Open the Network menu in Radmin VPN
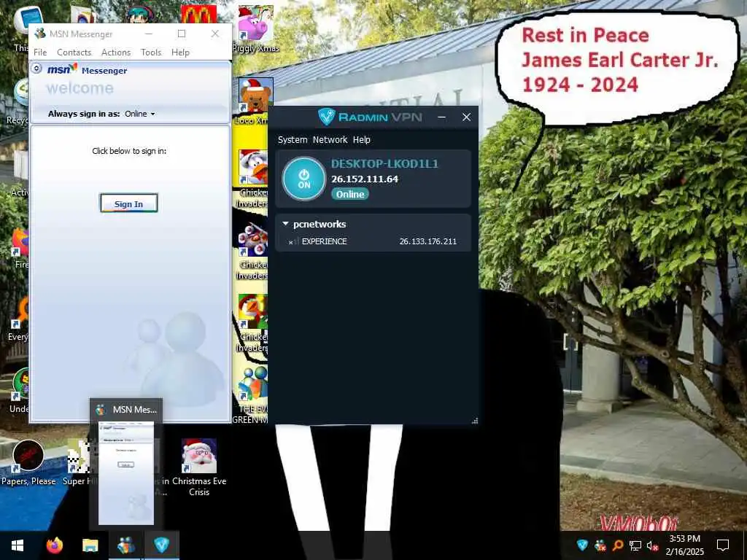 click(330, 139)
